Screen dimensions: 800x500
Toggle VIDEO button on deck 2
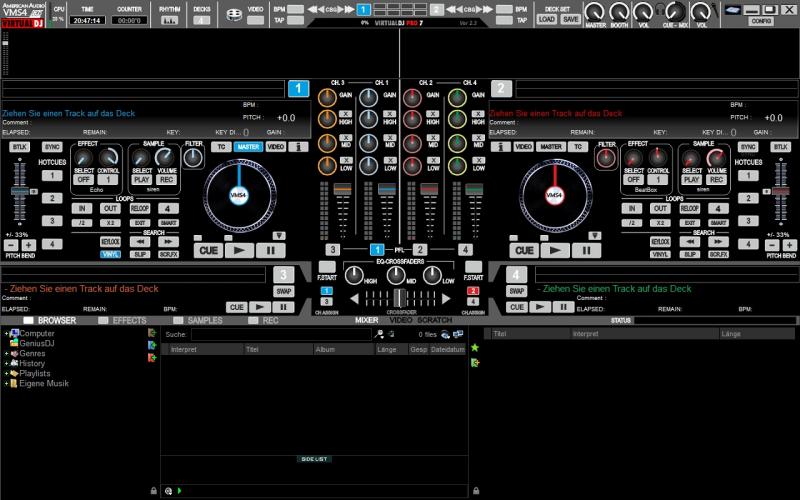[x=524, y=147]
